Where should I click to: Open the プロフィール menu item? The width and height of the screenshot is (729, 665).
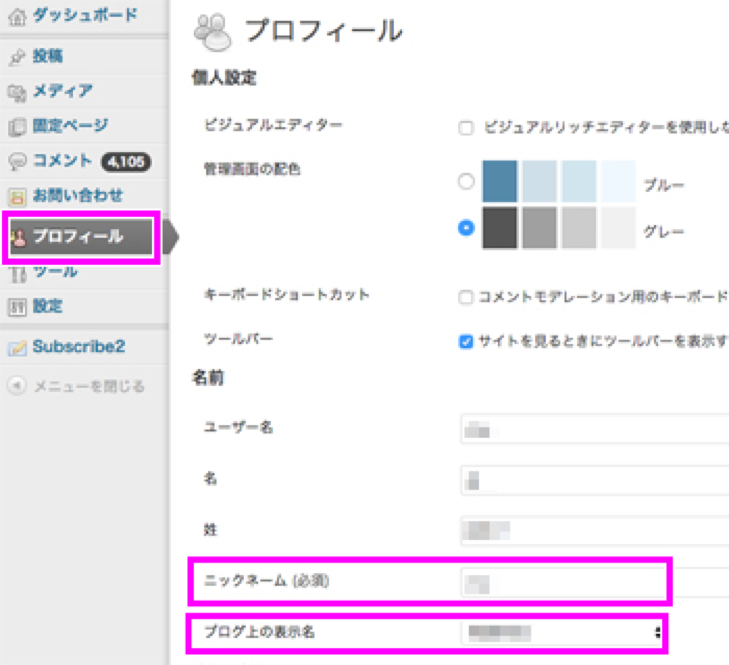click(x=78, y=237)
